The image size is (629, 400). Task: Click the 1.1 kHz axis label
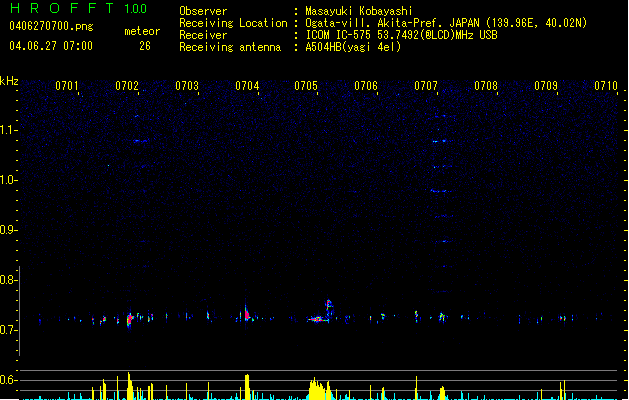coord(7,130)
